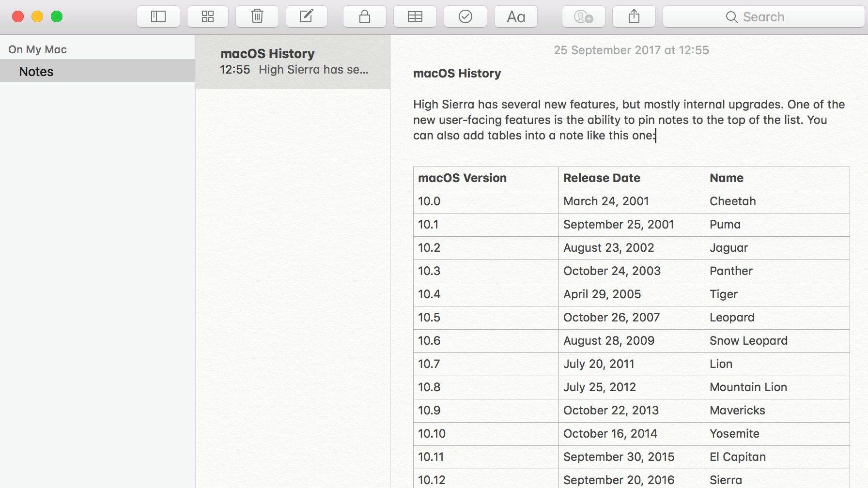The height and width of the screenshot is (488, 868).
Task: Click the cell containing 10.2
Action: coord(486,248)
